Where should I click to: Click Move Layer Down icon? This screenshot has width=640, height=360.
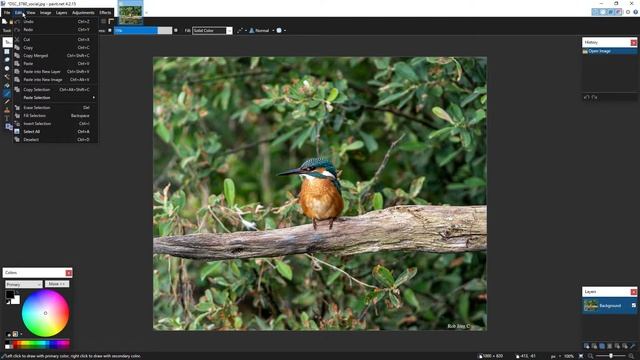pos(625,346)
